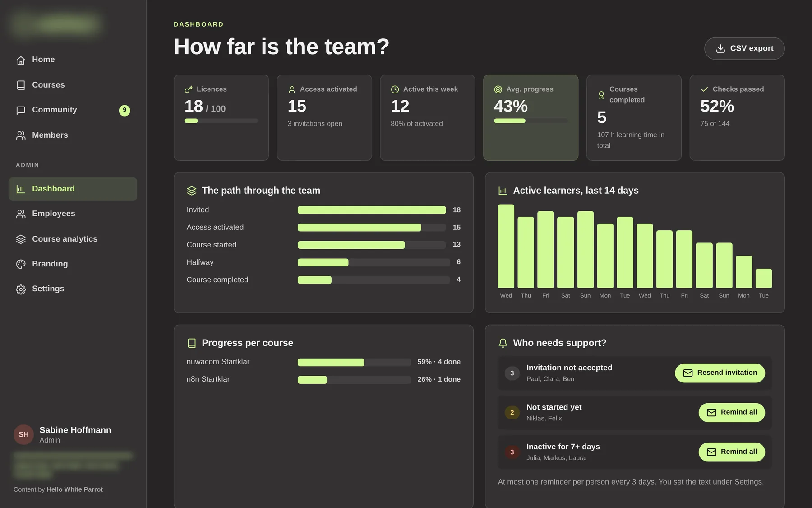Click the layers icon beside The path through the team

[x=192, y=191]
